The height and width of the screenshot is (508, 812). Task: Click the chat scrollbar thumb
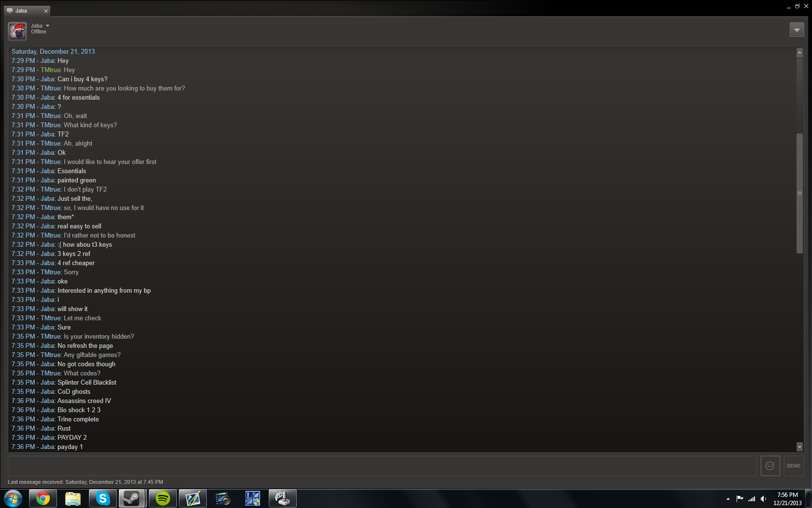coord(799,193)
